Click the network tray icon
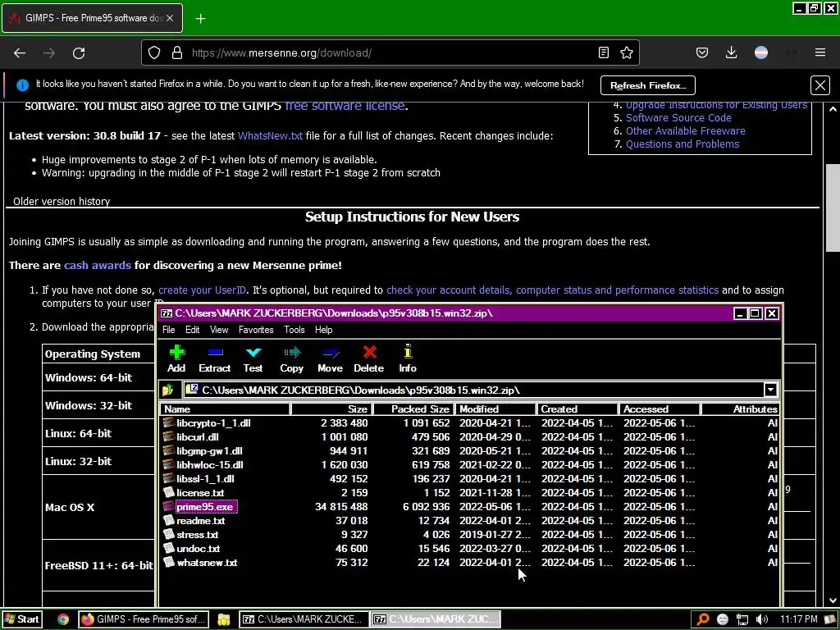The image size is (840, 630). point(742,619)
